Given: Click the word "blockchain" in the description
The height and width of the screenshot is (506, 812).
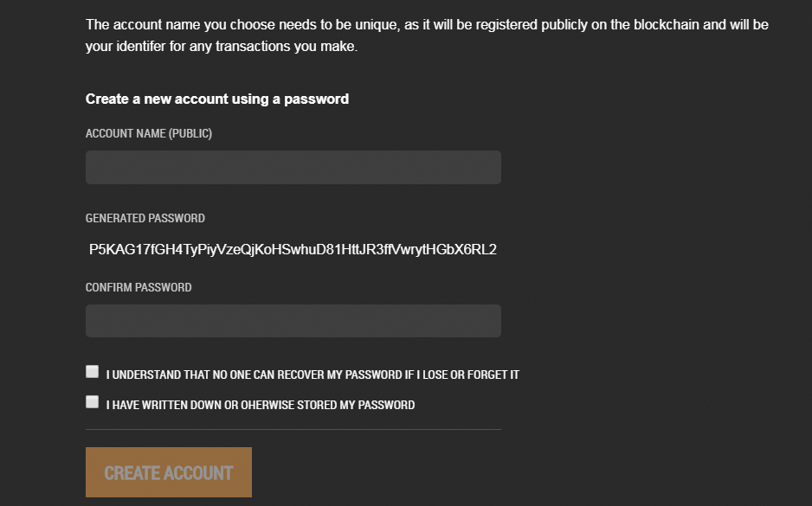Looking at the screenshot, I should point(664,24).
